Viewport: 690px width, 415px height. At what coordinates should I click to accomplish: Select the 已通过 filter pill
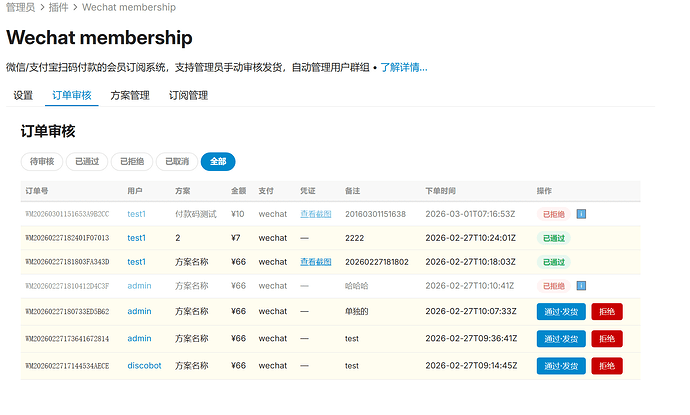pyautogui.click(x=87, y=161)
